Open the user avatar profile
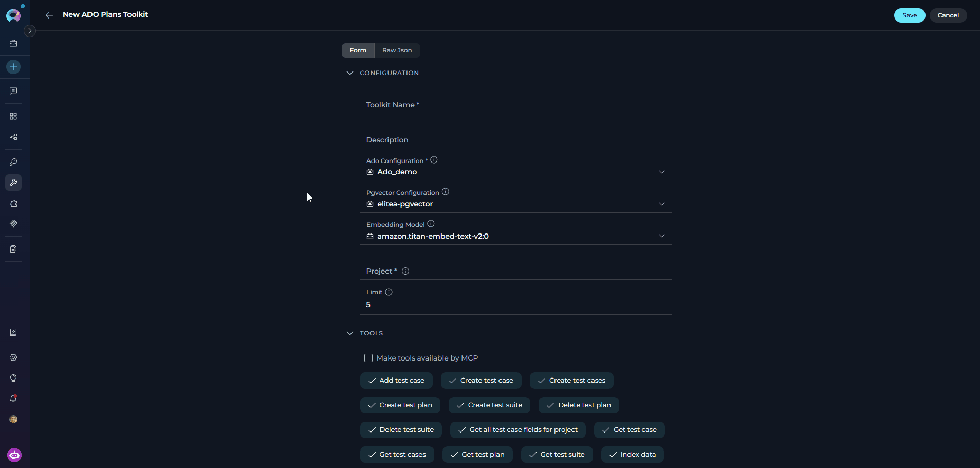 (x=13, y=419)
